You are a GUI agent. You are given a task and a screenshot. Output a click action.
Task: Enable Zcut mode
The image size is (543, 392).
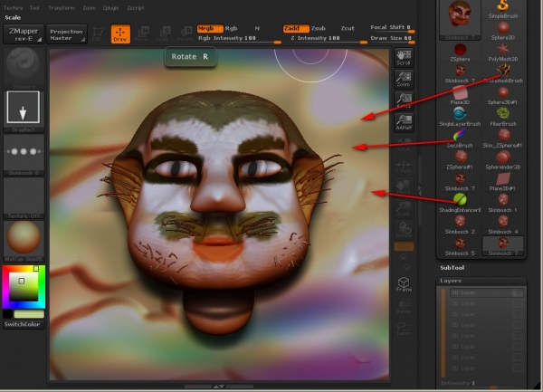(x=348, y=28)
